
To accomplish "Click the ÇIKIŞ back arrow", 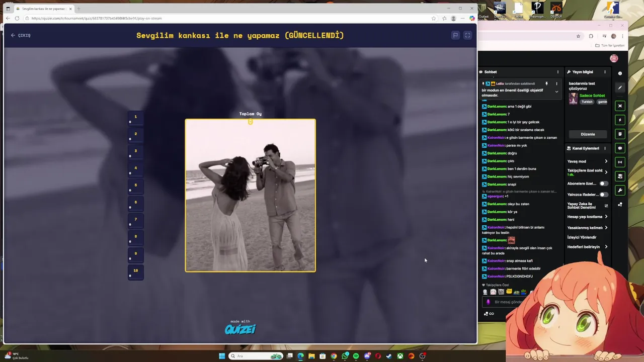I will [x=13, y=35].
